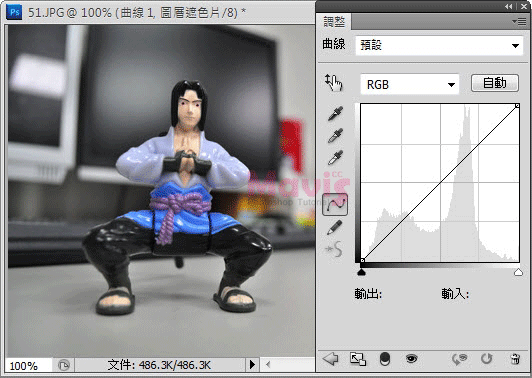Pick the gray point eyedropper
Image resolution: width=532 pixels, height=378 pixels.
335,135
